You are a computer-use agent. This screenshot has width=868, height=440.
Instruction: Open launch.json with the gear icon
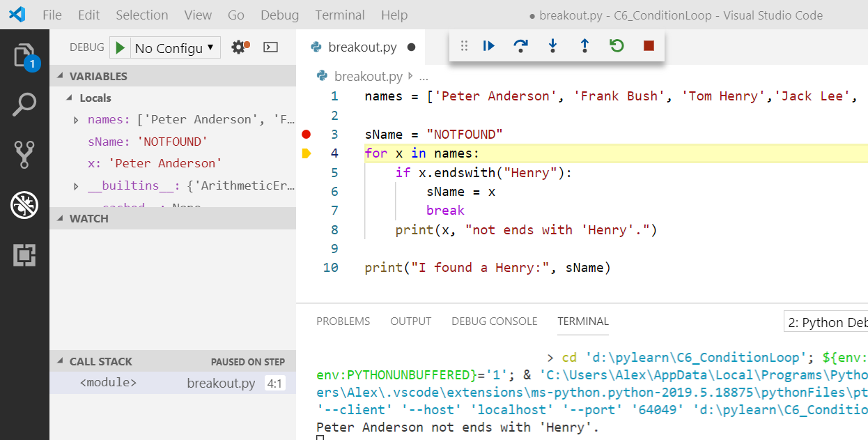click(239, 47)
